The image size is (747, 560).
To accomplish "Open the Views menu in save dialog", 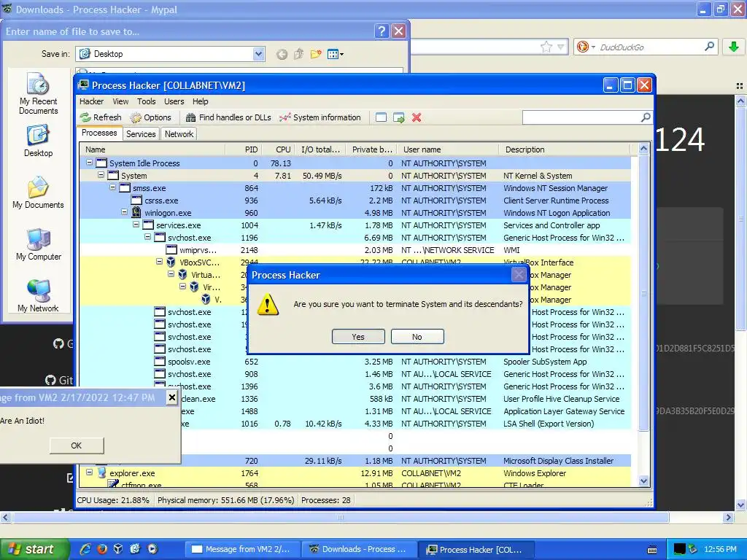I will pyautogui.click(x=335, y=54).
